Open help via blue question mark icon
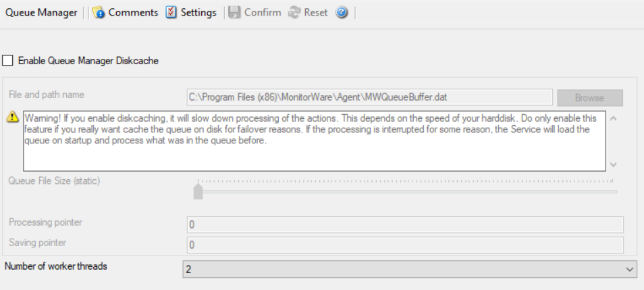 [x=342, y=13]
